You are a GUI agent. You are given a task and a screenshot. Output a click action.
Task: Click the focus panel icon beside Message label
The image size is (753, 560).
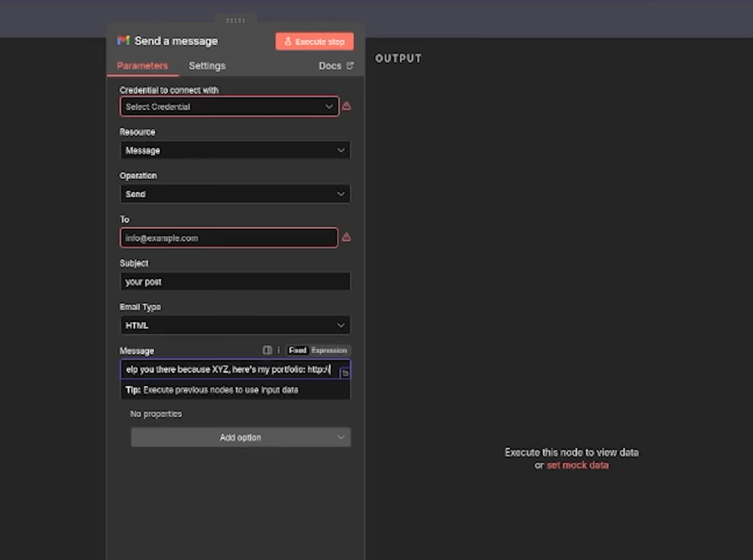267,350
